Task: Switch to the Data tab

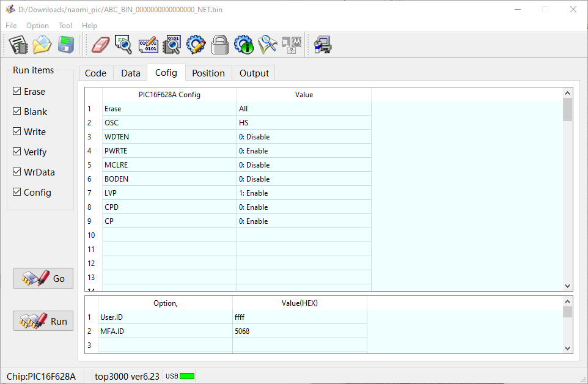Action: point(131,73)
